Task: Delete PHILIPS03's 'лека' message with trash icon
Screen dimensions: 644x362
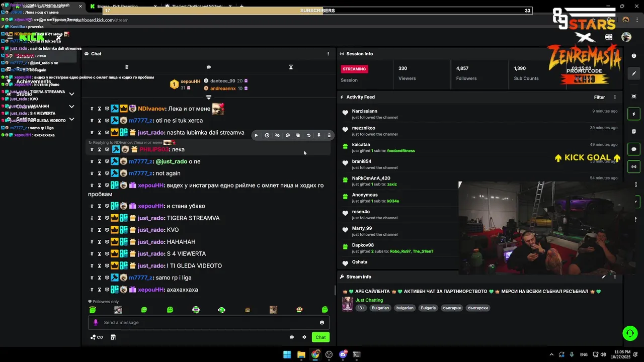Action: click(92, 149)
